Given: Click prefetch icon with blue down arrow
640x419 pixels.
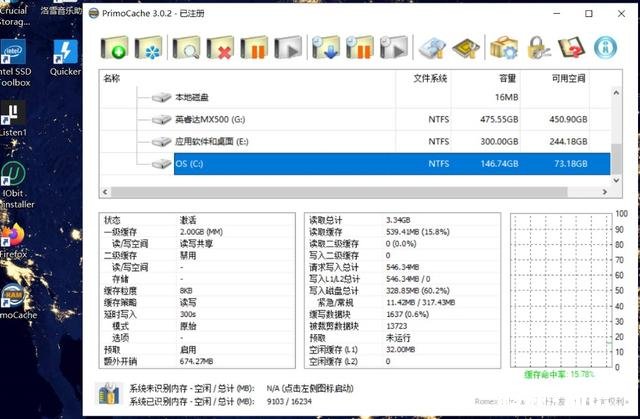Looking at the screenshot, I should pos(326,47).
